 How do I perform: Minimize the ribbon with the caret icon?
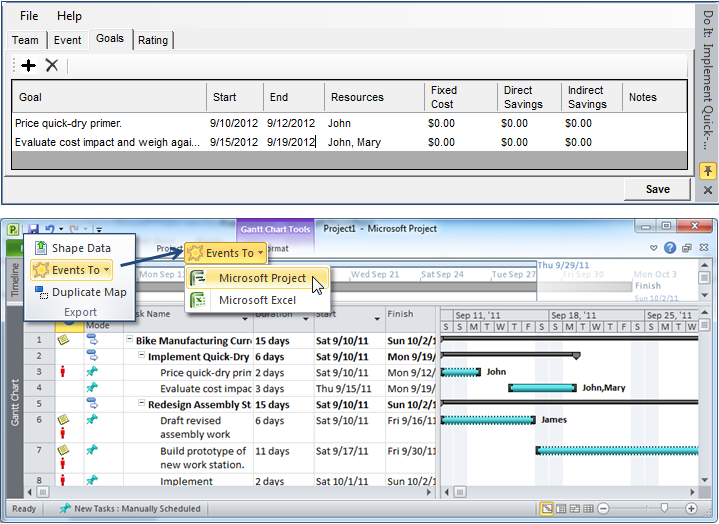coord(653,248)
